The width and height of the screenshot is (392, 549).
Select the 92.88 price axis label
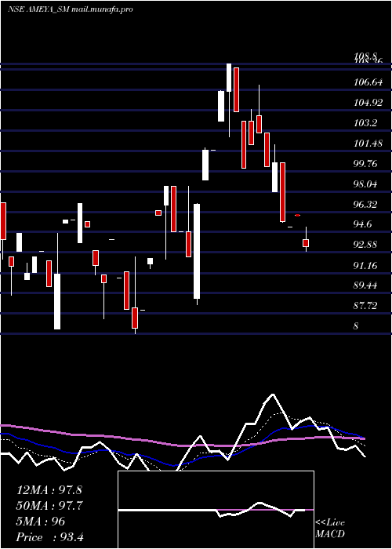[366, 245]
